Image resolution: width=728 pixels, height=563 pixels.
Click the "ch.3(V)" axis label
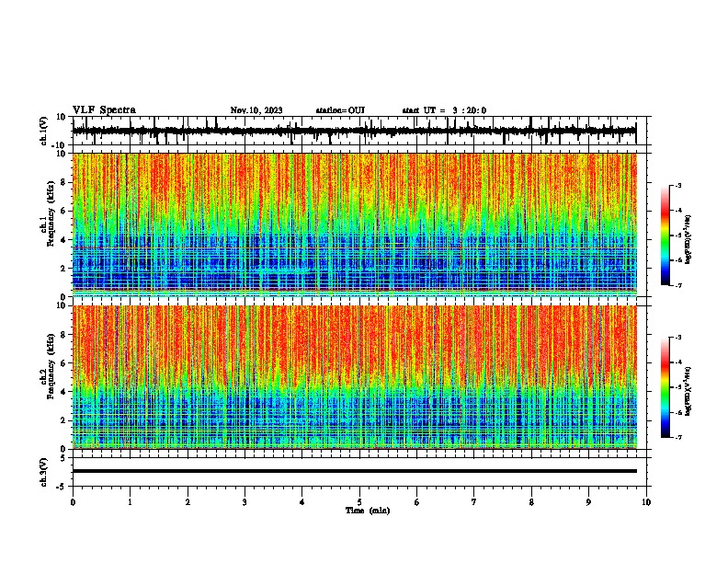pos(44,472)
